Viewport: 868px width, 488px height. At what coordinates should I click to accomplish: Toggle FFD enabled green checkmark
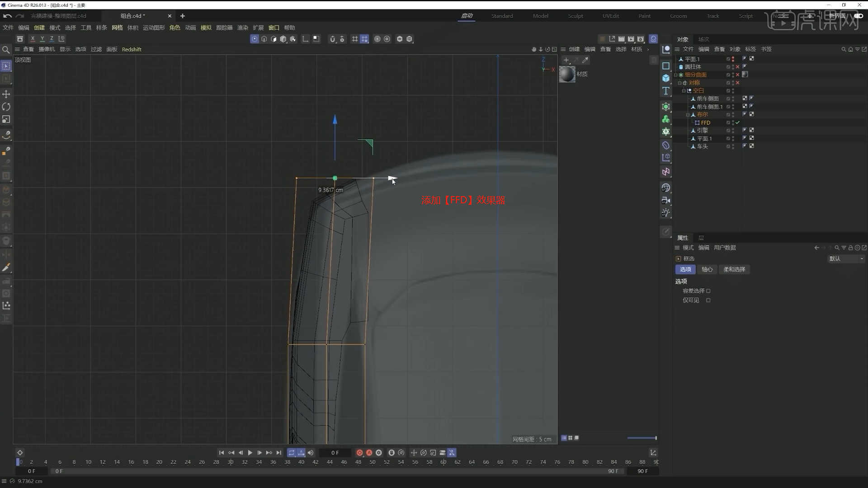pos(738,122)
